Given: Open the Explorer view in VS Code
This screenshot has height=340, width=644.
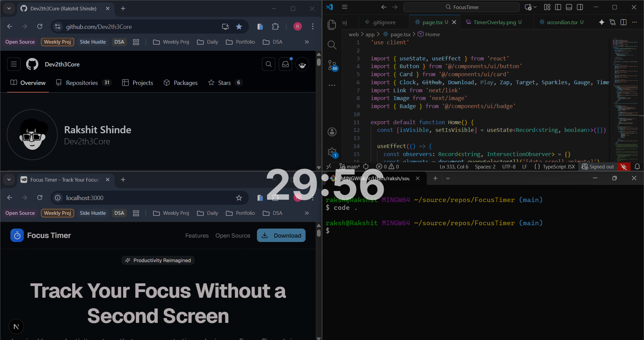Looking at the screenshot, I should 332,25.
